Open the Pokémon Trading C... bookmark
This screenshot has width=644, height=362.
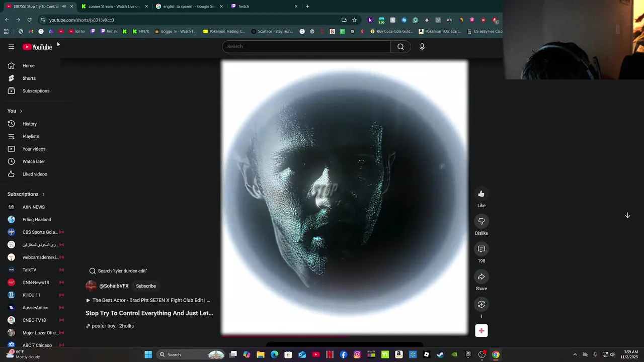pyautogui.click(x=223, y=32)
